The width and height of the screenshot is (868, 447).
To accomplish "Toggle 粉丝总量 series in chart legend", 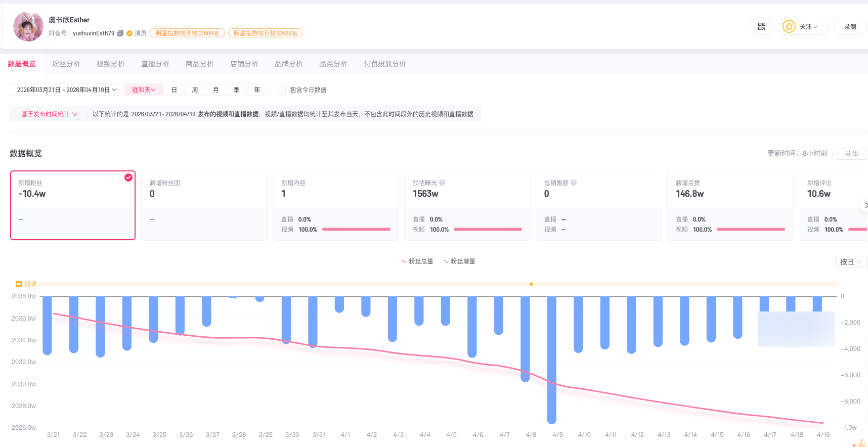I will [x=417, y=261].
